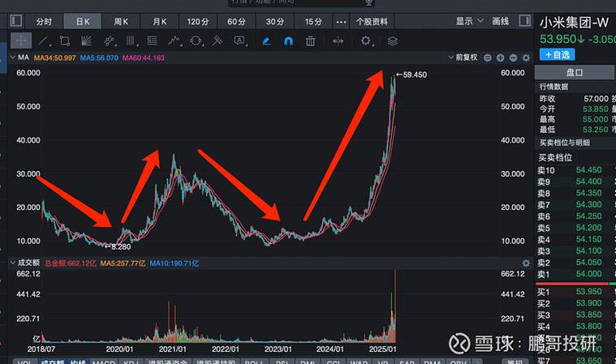Select the rectangle shape drawing tool
Screen dimensions: 616x364
click(x=65, y=41)
